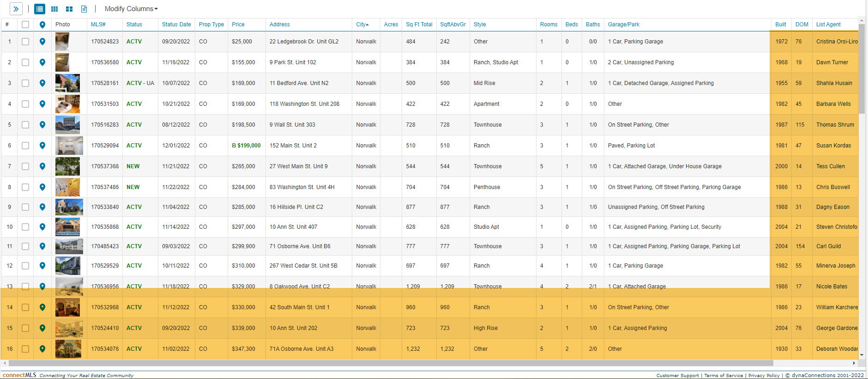
Task: Sort by Style column header
Action: click(x=480, y=24)
